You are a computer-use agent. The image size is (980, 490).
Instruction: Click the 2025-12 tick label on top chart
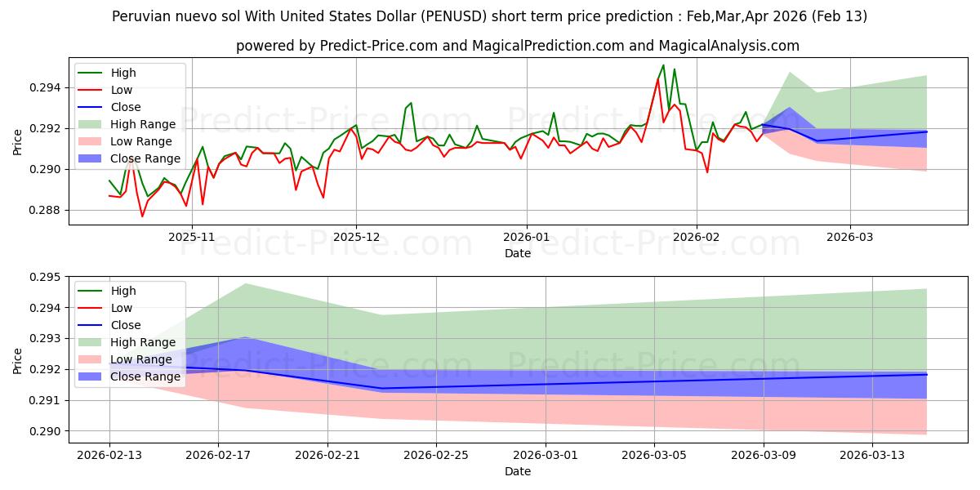coord(356,237)
